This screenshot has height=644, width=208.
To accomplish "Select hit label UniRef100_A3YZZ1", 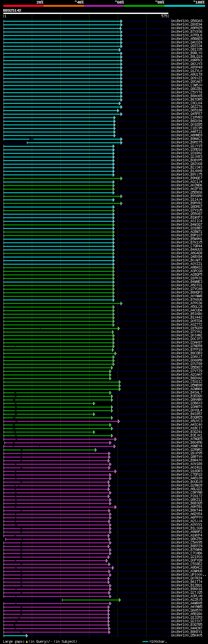I will click(x=187, y=264).
